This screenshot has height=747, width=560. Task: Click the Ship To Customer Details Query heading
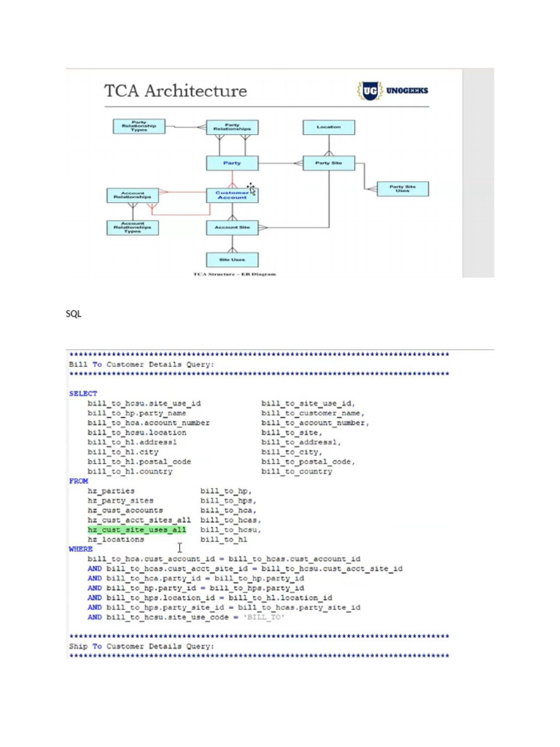pos(141,646)
